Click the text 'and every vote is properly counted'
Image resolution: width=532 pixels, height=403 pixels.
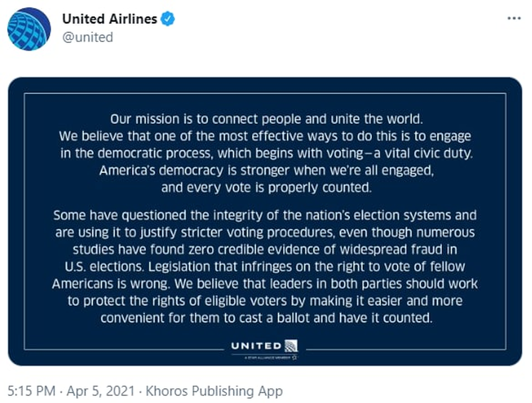pos(266,187)
